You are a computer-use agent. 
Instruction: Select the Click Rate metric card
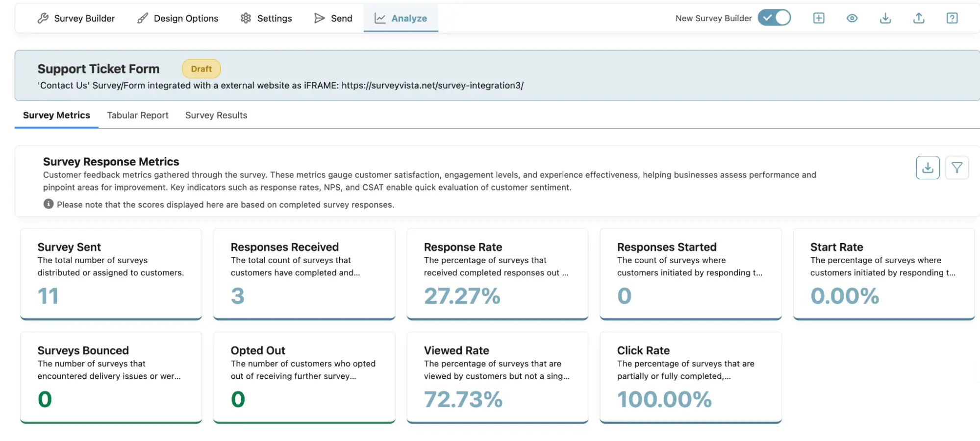[x=690, y=377]
